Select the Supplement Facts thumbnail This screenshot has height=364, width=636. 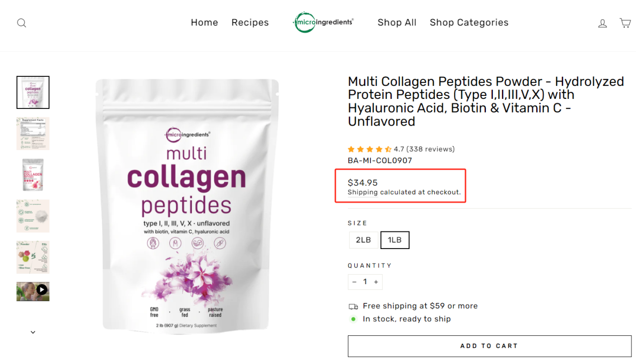pyautogui.click(x=33, y=134)
